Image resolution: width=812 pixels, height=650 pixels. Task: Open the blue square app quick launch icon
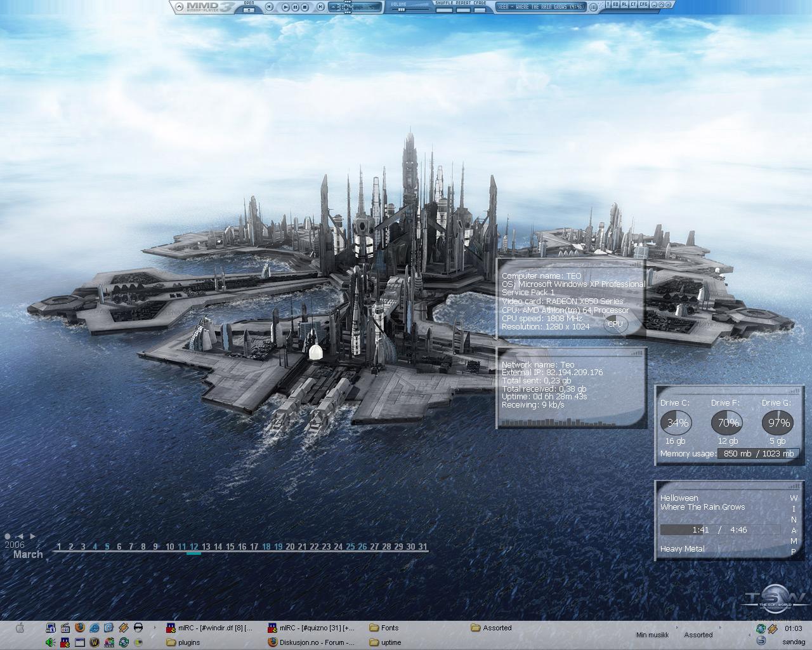108,628
